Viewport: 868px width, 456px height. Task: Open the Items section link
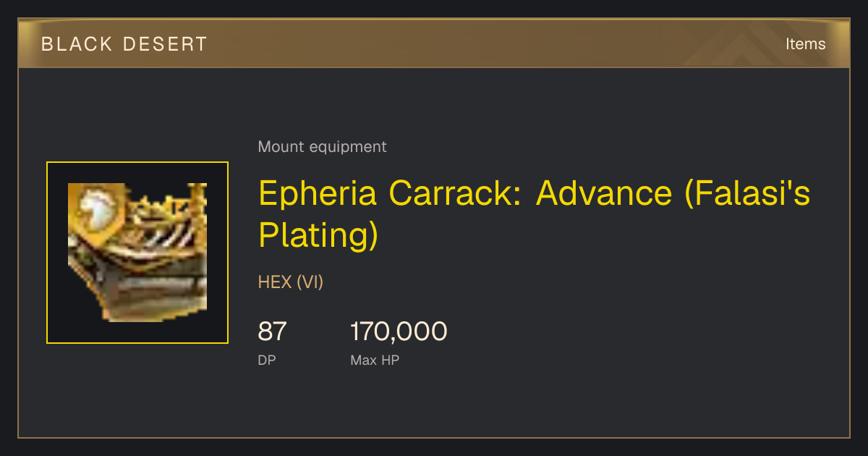(805, 44)
